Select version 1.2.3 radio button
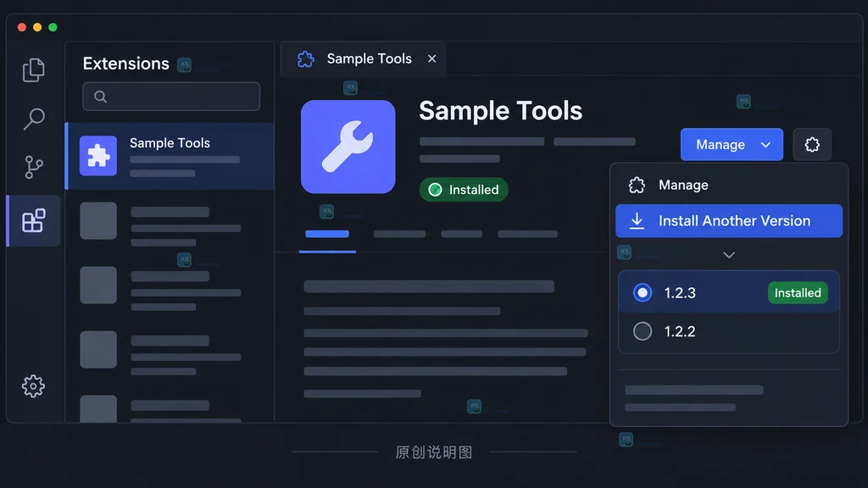The image size is (868, 488). (x=643, y=292)
